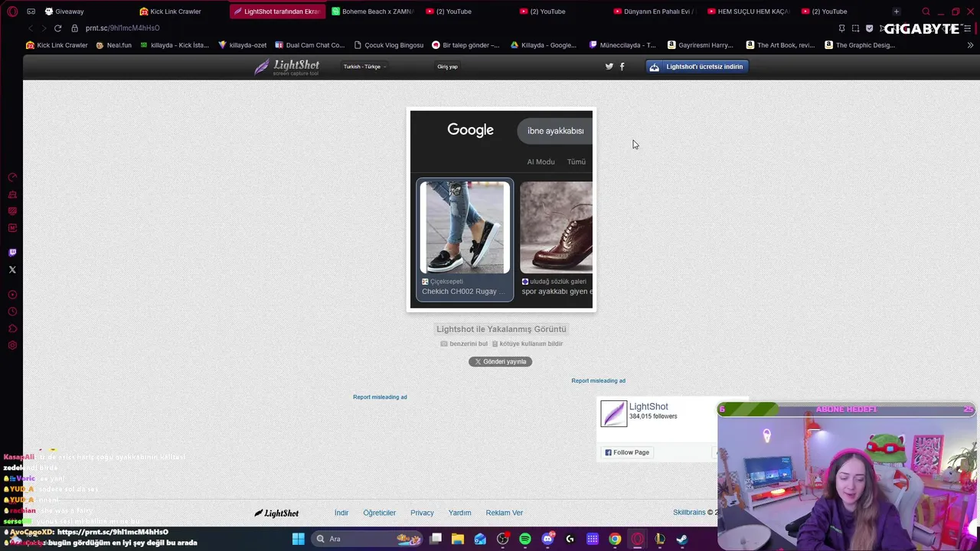
Task: Open Opera menu logo button
Action: (12, 11)
